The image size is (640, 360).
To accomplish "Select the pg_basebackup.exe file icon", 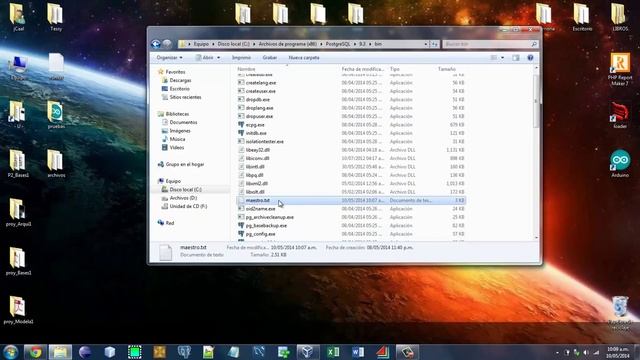I will pos(241,225).
